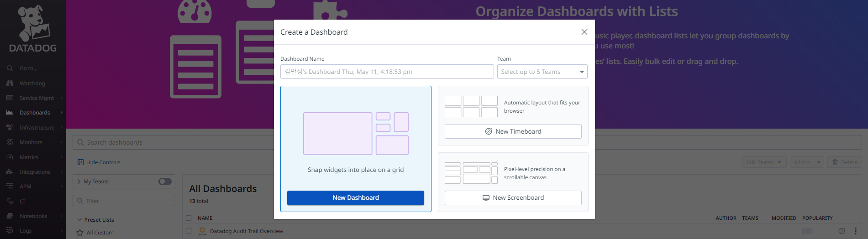
Task: Click the New Screenboard button
Action: 513,198
